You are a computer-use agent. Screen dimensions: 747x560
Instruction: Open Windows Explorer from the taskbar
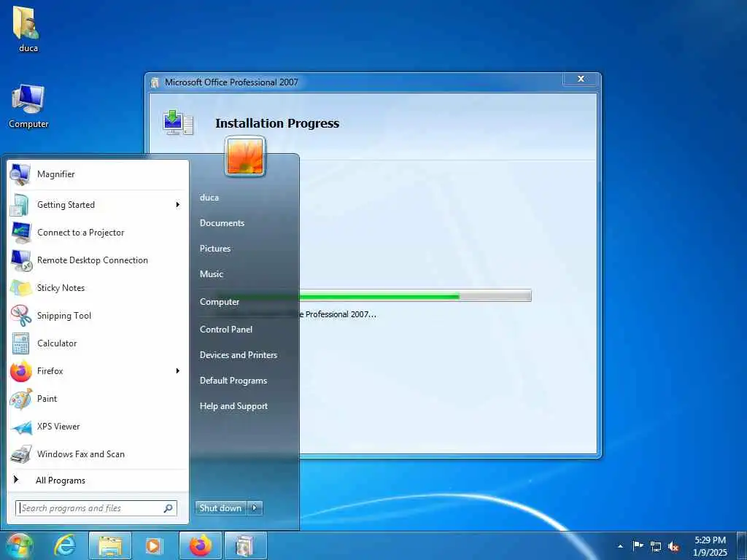(x=110, y=545)
